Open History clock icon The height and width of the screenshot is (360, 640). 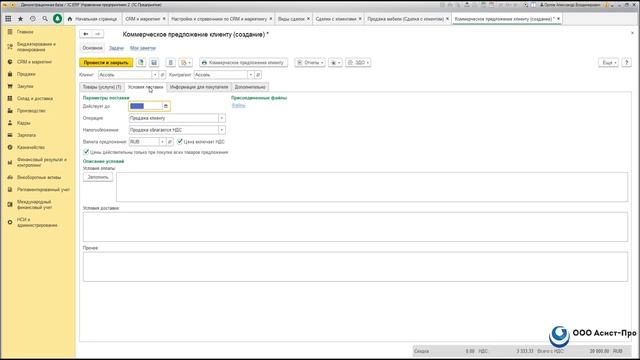[33, 19]
